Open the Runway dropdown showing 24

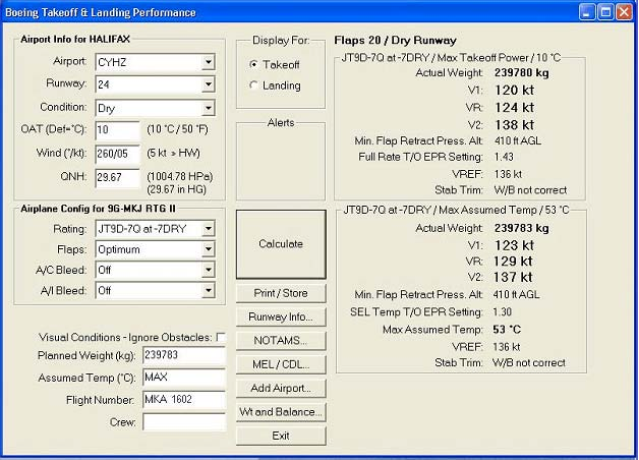tap(155, 84)
